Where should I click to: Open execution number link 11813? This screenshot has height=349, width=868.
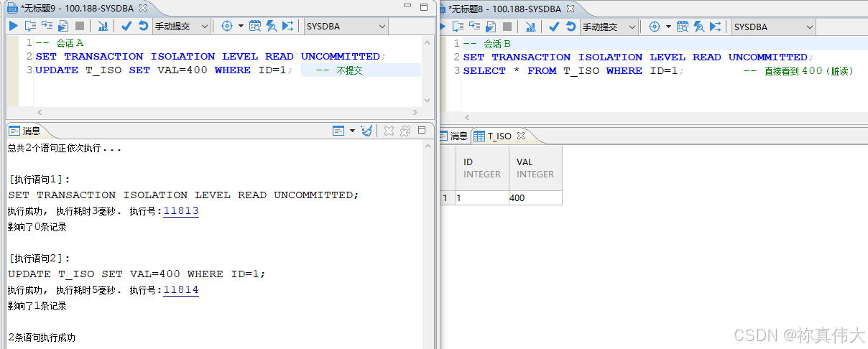181,211
